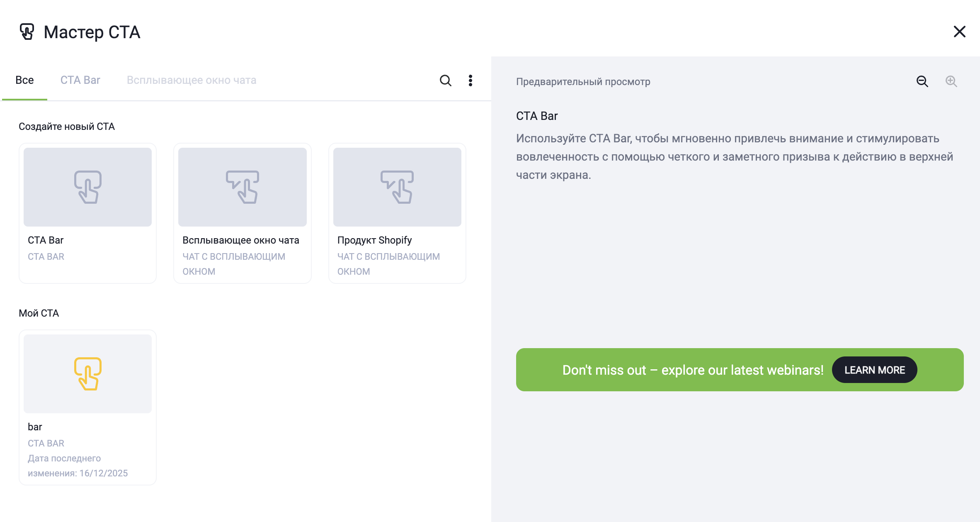Select the Продукт Shopify card title
Screen dimensions: 980x522
pos(374,240)
